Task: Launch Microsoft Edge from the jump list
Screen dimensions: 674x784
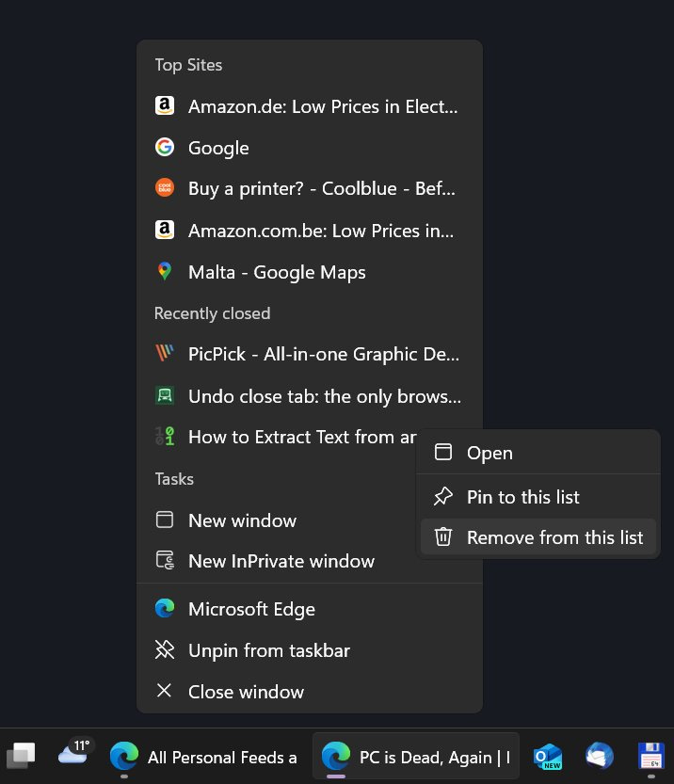Action: [309, 609]
